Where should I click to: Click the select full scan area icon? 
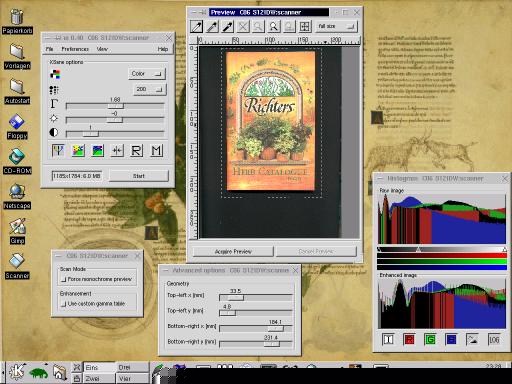click(305, 26)
